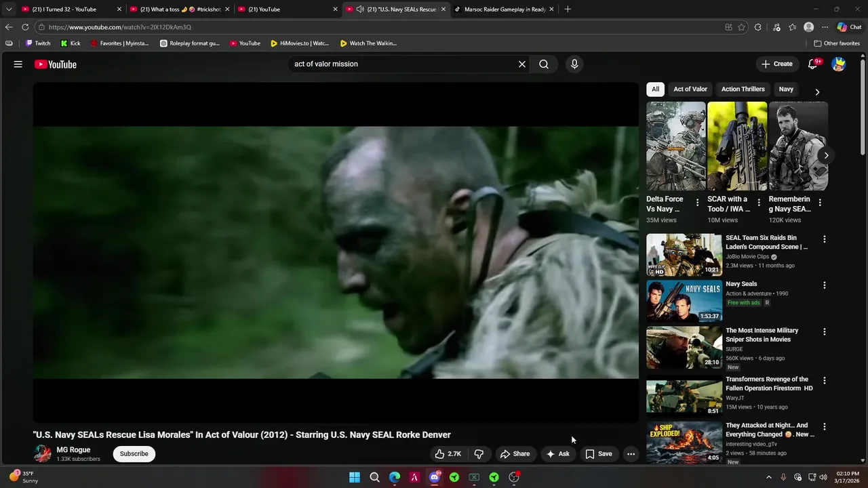The image size is (868, 488).
Task: Click the Create button
Action: point(777,64)
